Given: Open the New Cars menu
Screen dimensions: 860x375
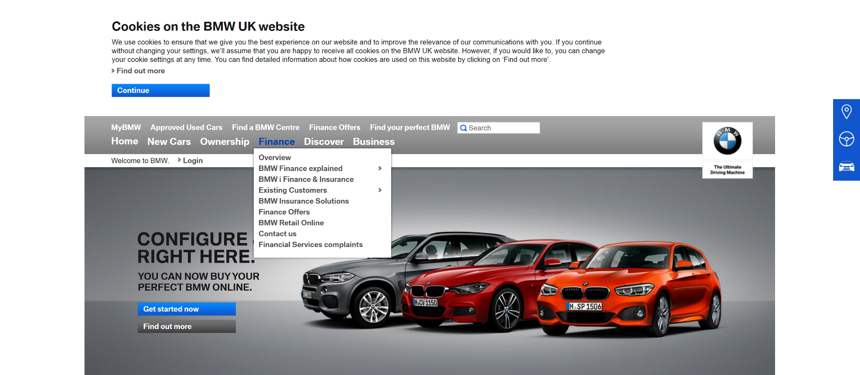Looking at the screenshot, I should click(x=169, y=141).
